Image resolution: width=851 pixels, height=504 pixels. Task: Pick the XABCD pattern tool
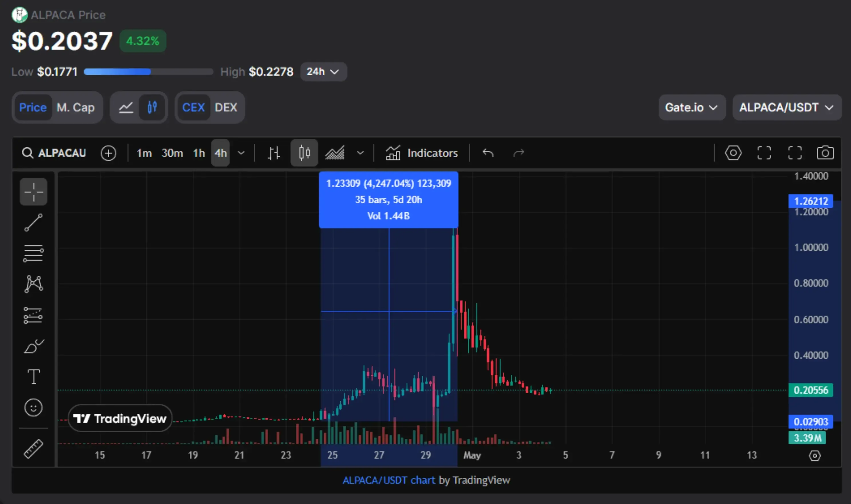(x=33, y=283)
